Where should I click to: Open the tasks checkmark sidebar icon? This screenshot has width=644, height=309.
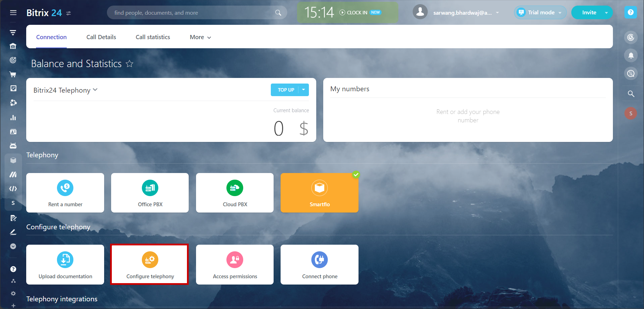coord(13,88)
